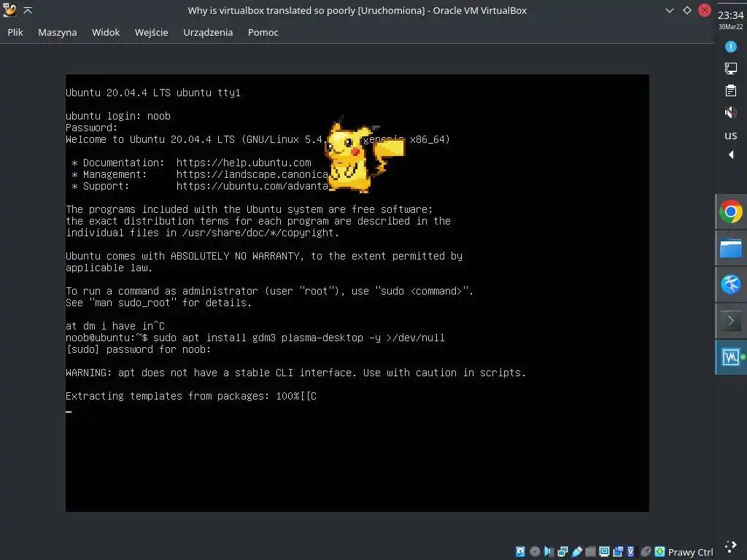The width and height of the screenshot is (747, 560).
Task: Open the blue file manager folder icon
Action: coord(730,248)
